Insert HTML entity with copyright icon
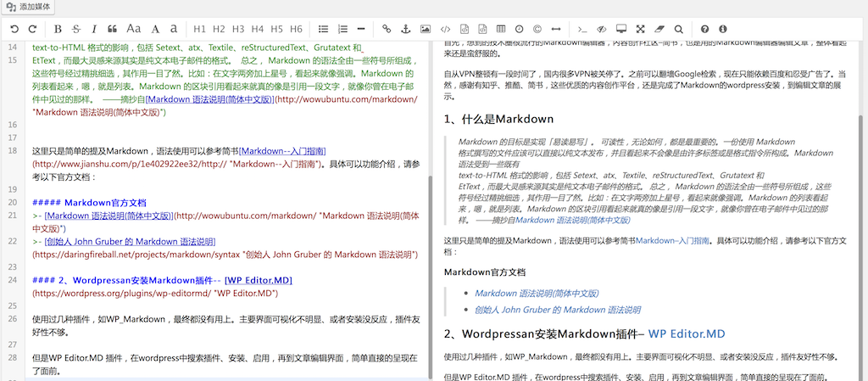Viewport: 868px width, 381px height. (537, 29)
